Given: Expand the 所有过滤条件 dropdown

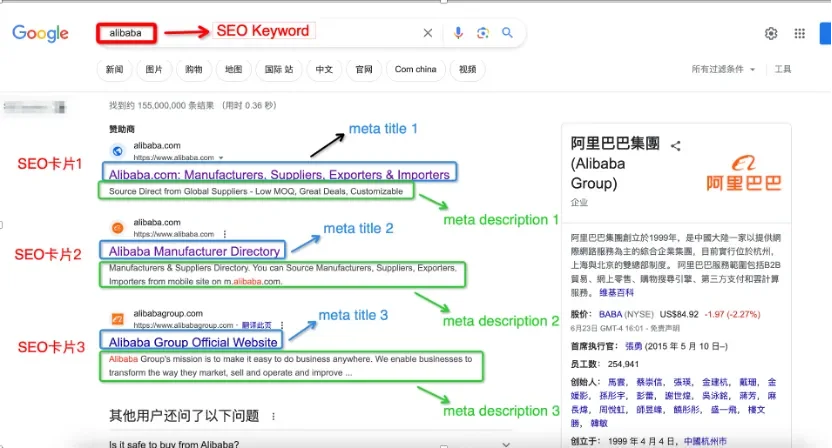Looking at the screenshot, I should tap(724, 69).
